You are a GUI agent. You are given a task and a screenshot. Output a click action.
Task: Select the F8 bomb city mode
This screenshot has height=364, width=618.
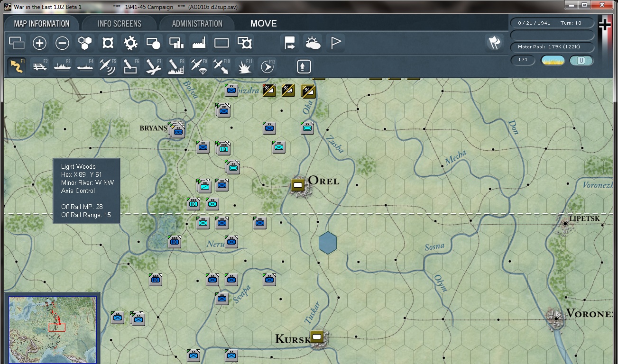pyautogui.click(x=176, y=66)
